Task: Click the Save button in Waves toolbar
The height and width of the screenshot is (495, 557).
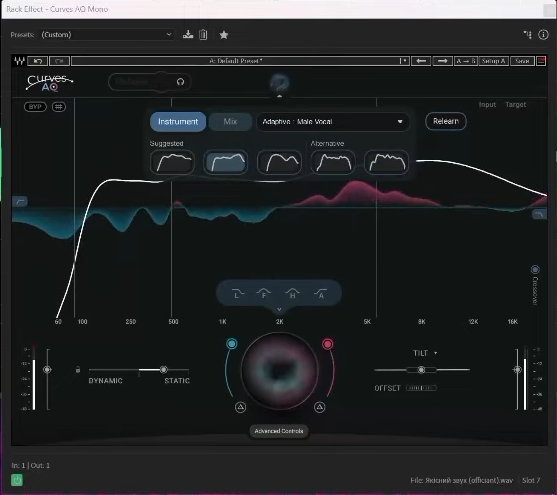Action: click(522, 61)
